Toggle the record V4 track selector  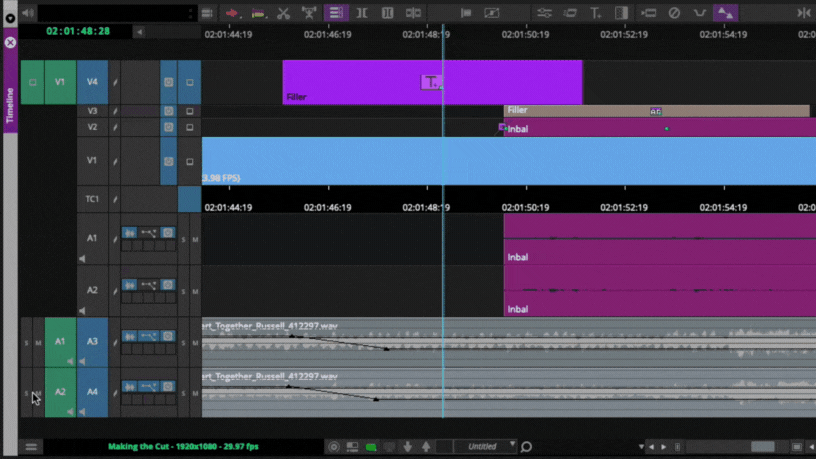point(92,82)
